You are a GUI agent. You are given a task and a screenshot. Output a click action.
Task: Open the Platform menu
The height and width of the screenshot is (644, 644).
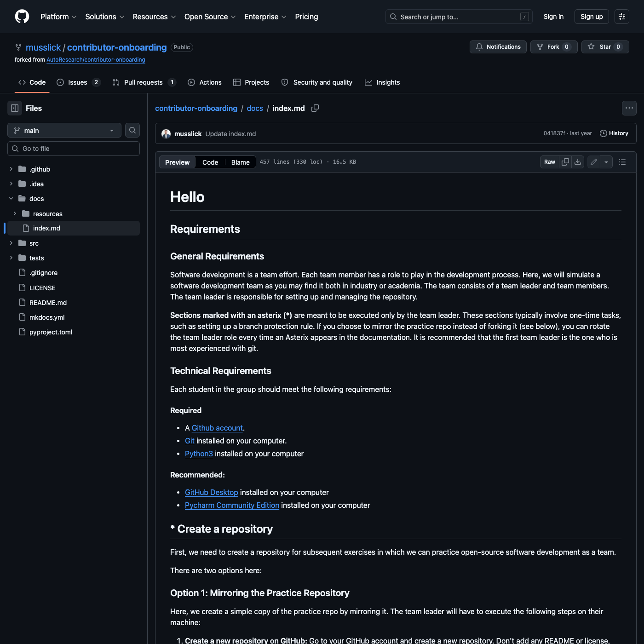pyautogui.click(x=58, y=17)
